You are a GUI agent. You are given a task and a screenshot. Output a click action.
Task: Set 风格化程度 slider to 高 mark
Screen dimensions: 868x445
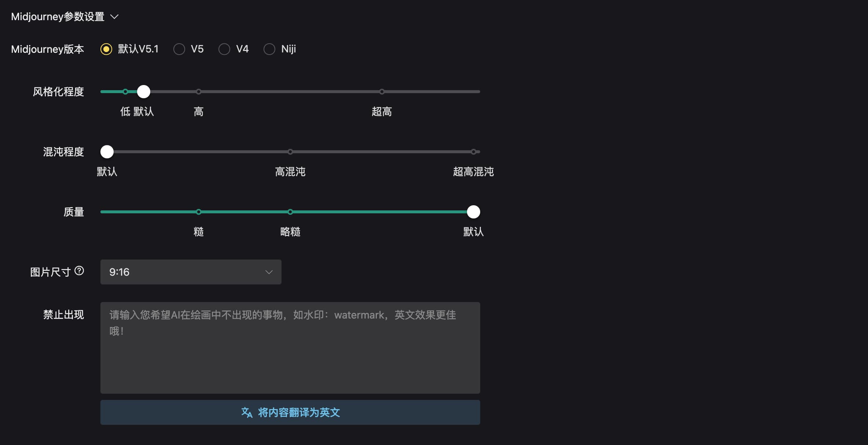199,92
